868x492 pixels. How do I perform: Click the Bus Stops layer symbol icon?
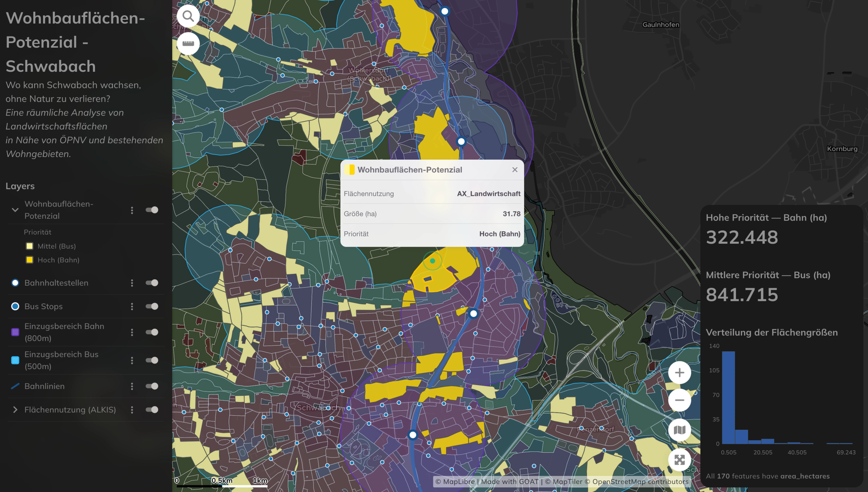(x=15, y=306)
